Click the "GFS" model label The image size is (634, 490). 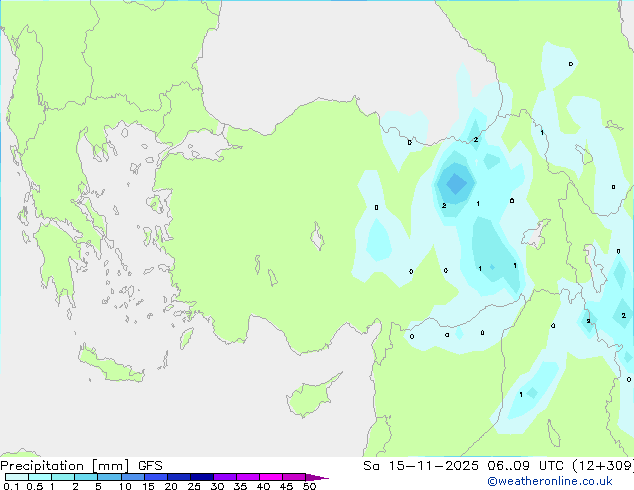pos(150,466)
